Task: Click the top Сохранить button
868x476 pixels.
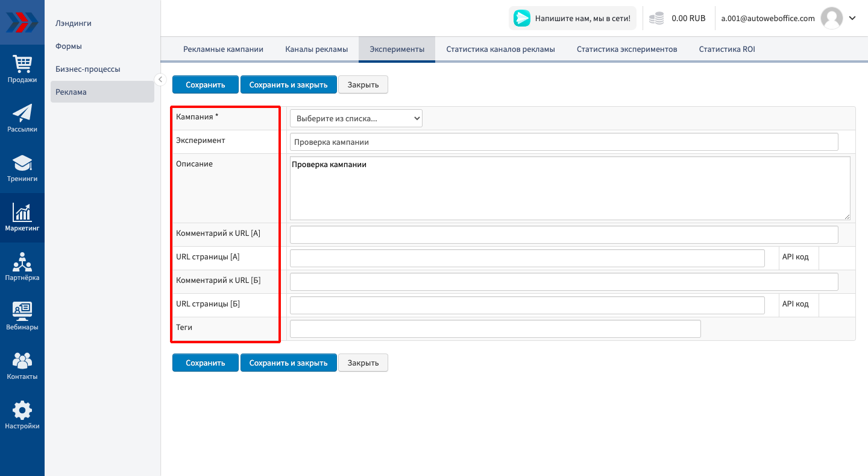Action: tap(205, 84)
